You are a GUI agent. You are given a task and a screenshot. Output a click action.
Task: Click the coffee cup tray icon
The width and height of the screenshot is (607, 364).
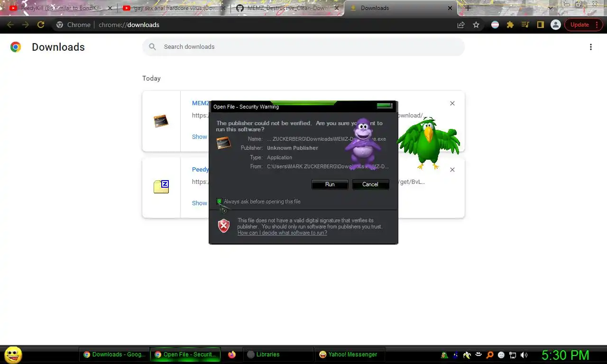[x=478, y=355]
